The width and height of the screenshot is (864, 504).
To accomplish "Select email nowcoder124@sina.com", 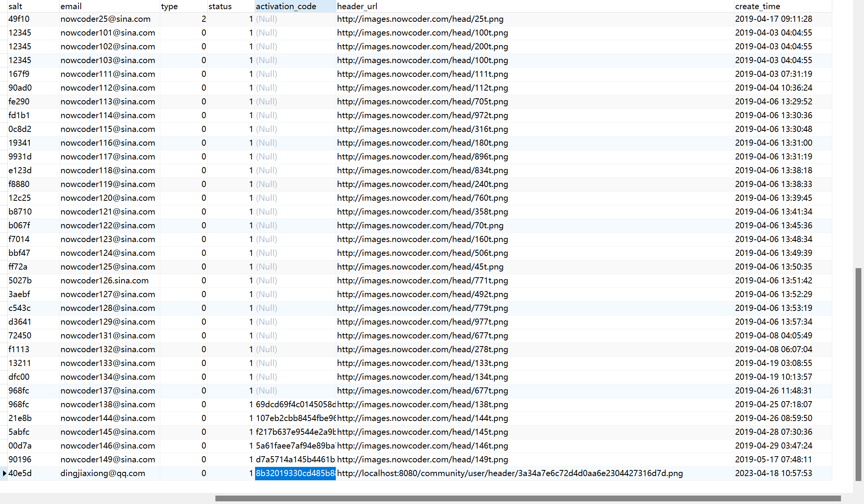I will click(x=109, y=253).
